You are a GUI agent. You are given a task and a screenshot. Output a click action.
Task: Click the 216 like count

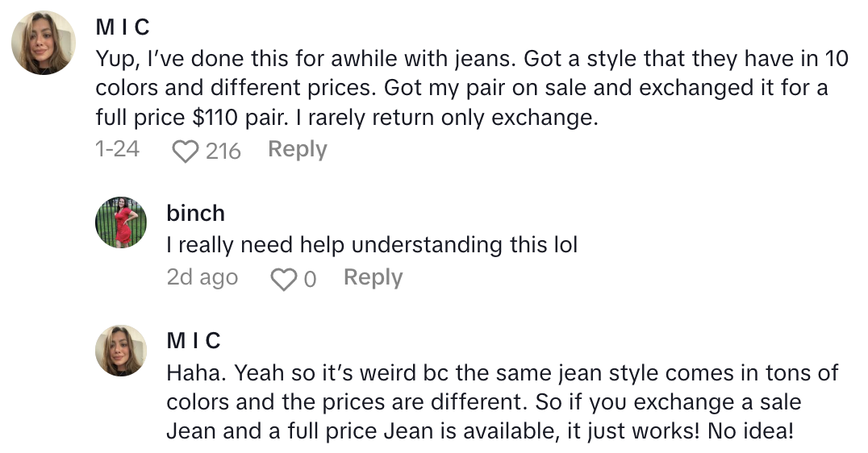223,151
